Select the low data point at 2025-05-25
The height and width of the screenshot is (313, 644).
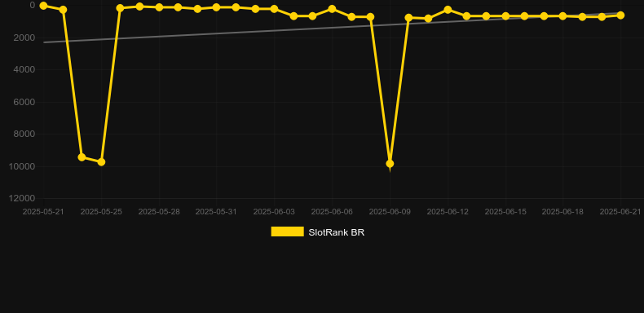[x=101, y=162]
